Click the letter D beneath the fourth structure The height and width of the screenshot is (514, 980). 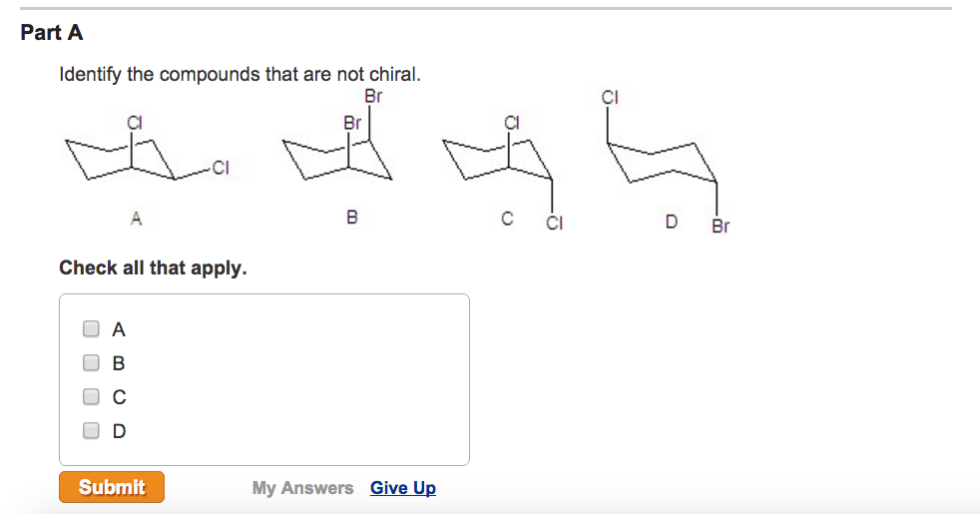[673, 220]
